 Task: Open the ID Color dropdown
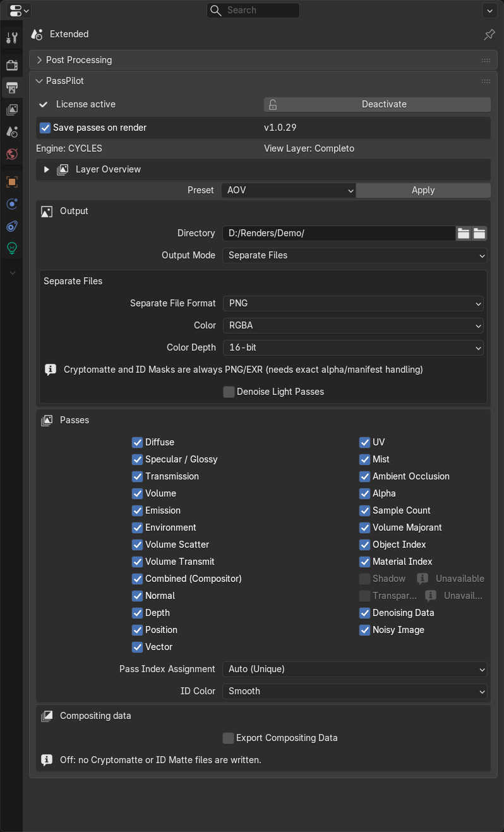pyautogui.click(x=354, y=691)
